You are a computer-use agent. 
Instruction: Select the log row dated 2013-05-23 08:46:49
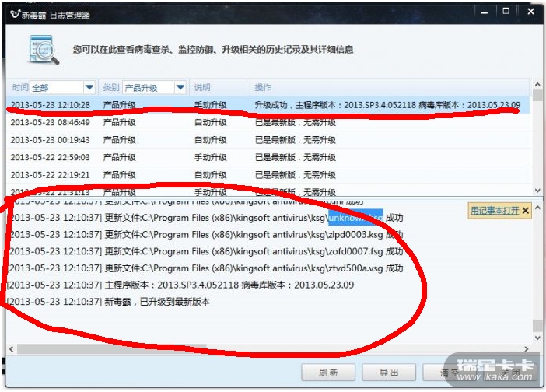268,122
